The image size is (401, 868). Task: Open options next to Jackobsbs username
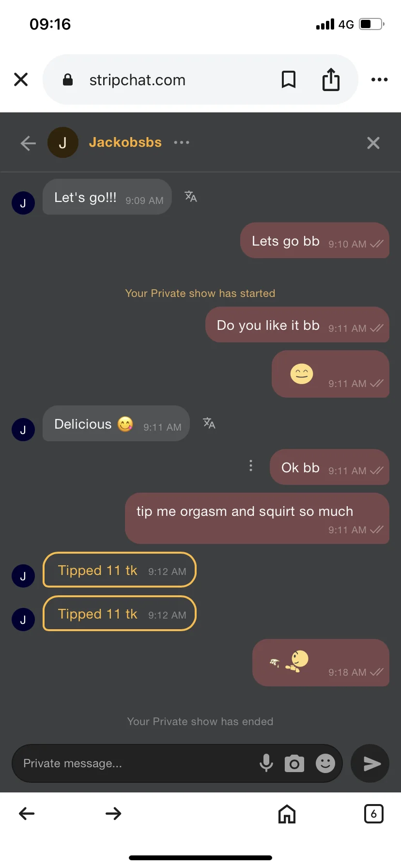tap(182, 142)
